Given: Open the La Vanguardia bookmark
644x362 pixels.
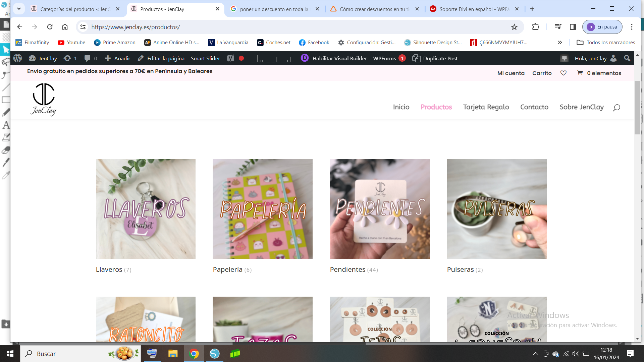Looking at the screenshot, I should tap(228, 43).
